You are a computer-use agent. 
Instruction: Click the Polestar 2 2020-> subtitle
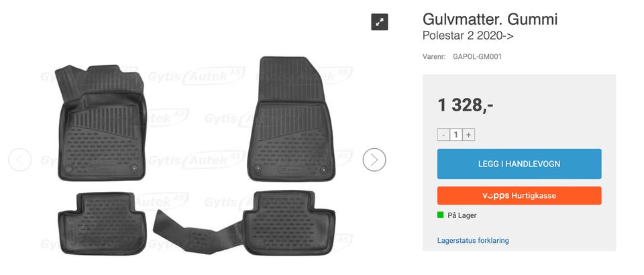468,36
